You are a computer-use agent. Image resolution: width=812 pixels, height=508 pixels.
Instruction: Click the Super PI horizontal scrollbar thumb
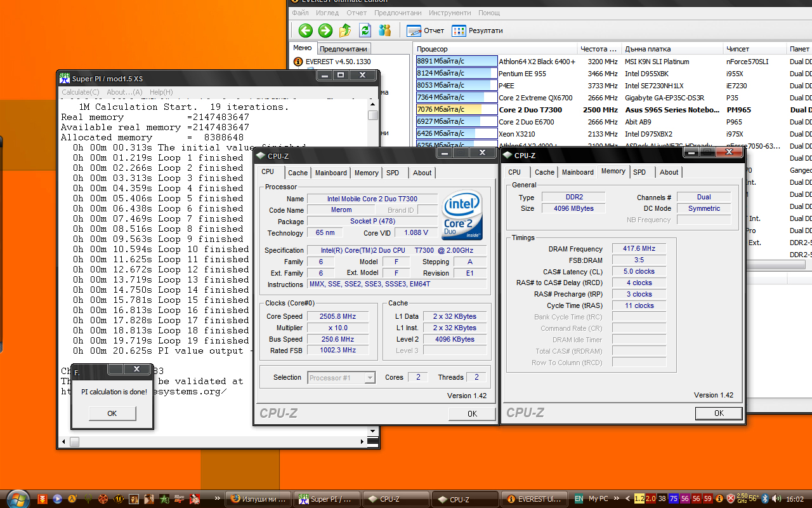[x=74, y=441]
